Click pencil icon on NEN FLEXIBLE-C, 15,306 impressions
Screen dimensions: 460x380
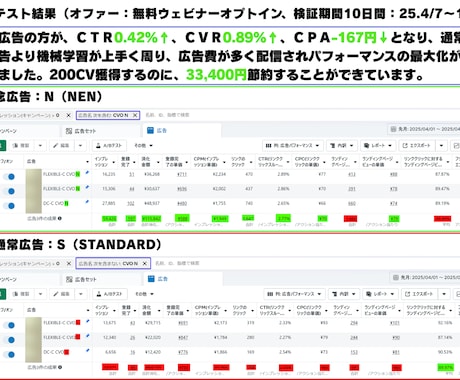click(x=87, y=187)
